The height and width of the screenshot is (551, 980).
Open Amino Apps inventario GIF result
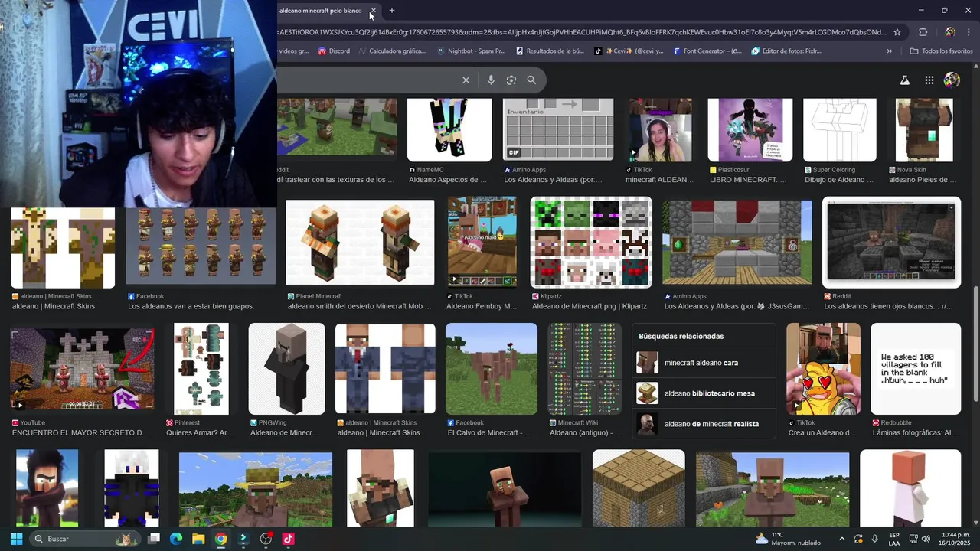(x=558, y=130)
